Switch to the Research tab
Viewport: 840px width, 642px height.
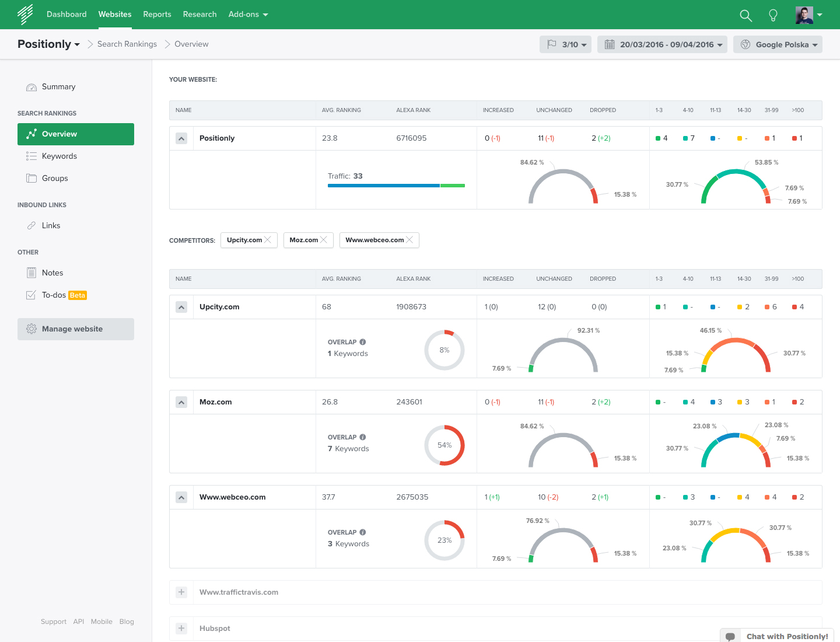(x=199, y=15)
